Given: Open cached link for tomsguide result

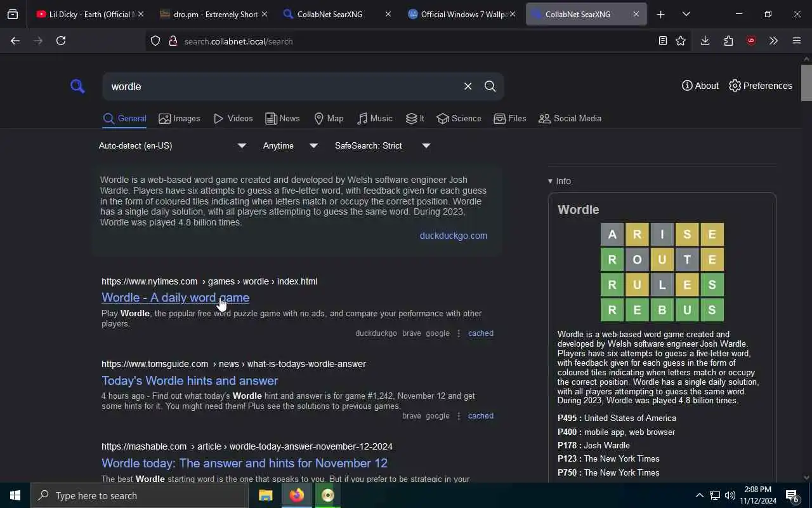Looking at the screenshot, I should click(481, 416).
